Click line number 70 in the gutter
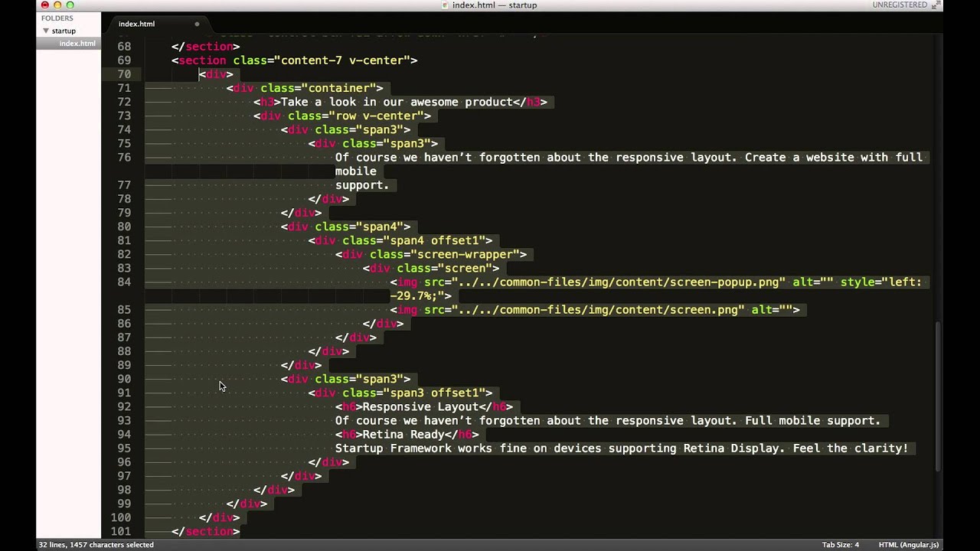The height and width of the screenshot is (551, 980). (x=124, y=74)
